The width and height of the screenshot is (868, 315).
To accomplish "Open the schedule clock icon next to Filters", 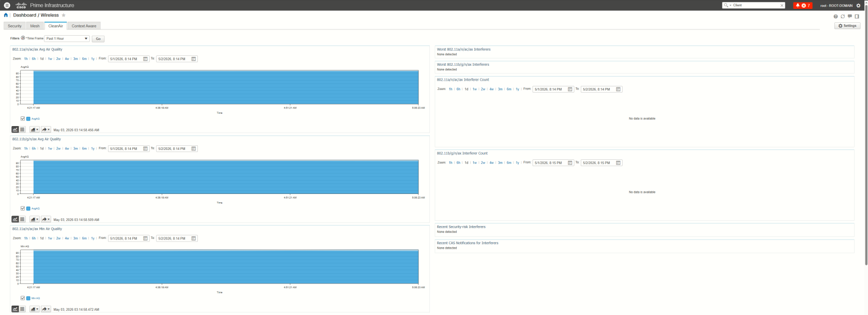I will point(23,38).
